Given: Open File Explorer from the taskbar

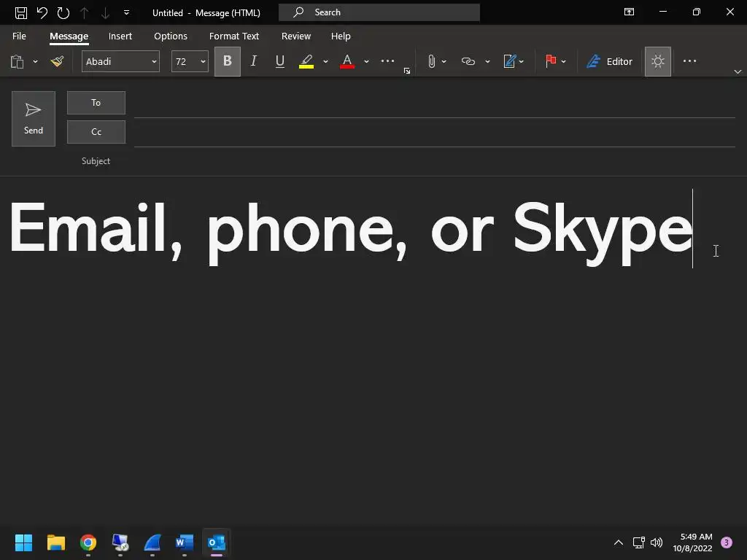Looking at the screenshot, I should [x=55, y=542].
